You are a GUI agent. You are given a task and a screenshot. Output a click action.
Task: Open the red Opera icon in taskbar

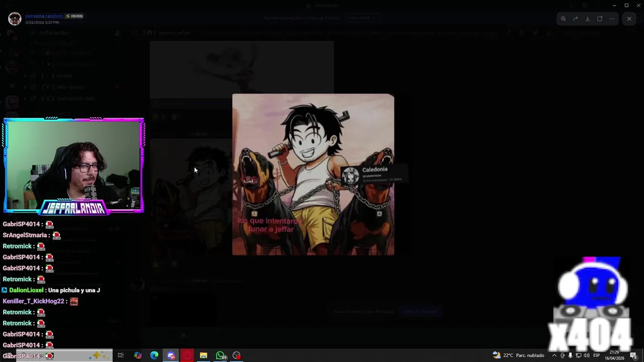(187, 355)
